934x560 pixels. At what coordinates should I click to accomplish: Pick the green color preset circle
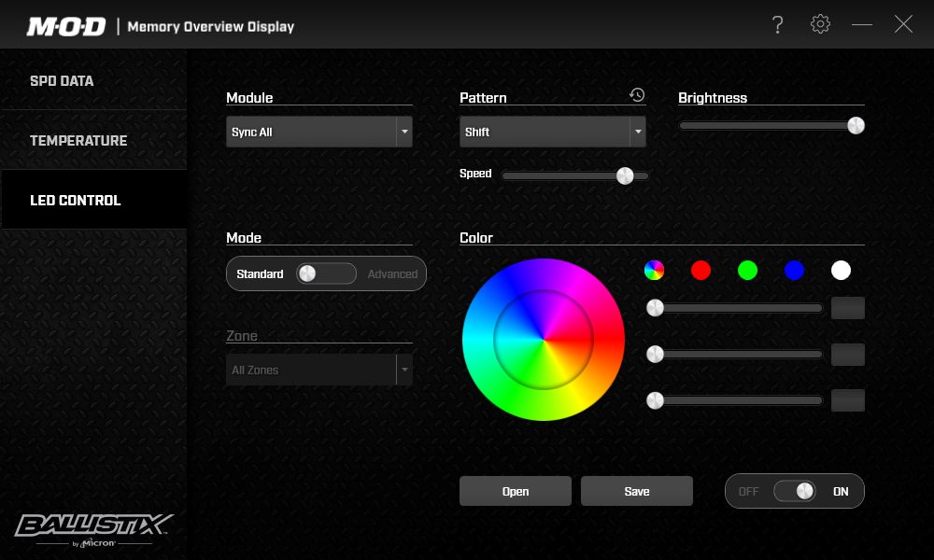click(x=747, y=271)
